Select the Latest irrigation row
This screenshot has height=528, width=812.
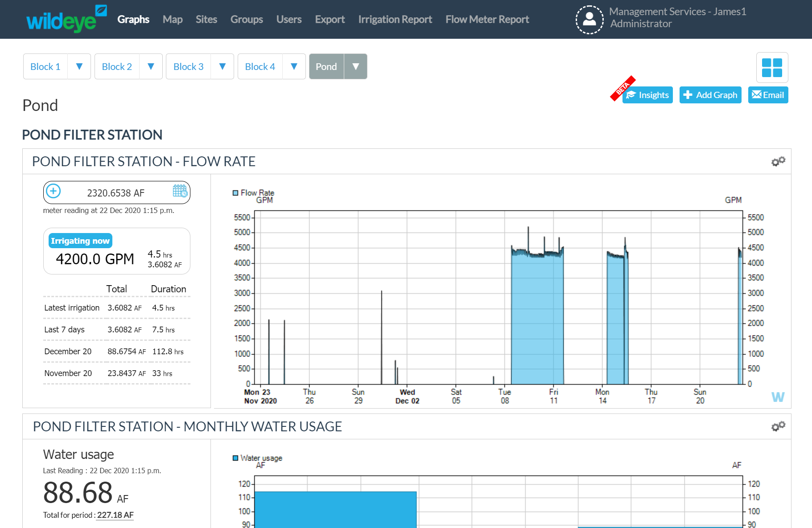point(117,308)
